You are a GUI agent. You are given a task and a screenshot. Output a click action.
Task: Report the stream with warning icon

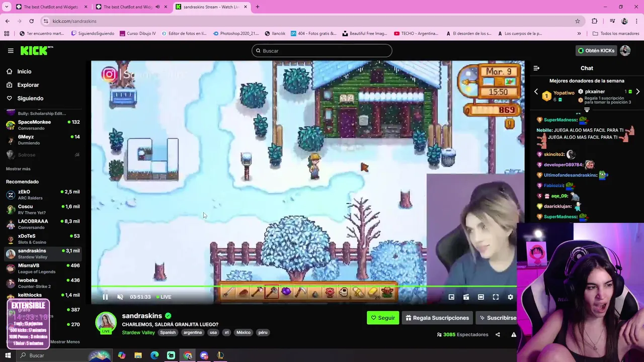(x=514, y=334)
